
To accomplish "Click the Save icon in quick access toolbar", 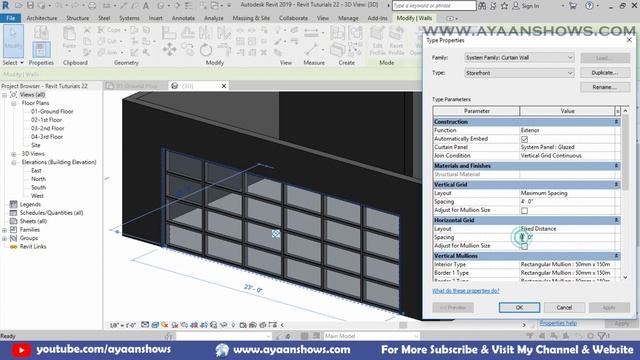I will coord(30,6).
